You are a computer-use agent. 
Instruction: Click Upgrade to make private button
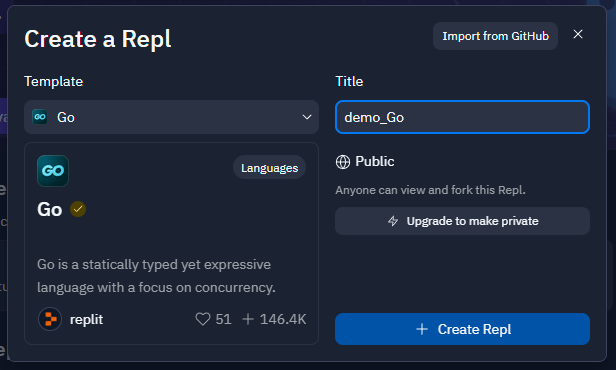(462, 221)
